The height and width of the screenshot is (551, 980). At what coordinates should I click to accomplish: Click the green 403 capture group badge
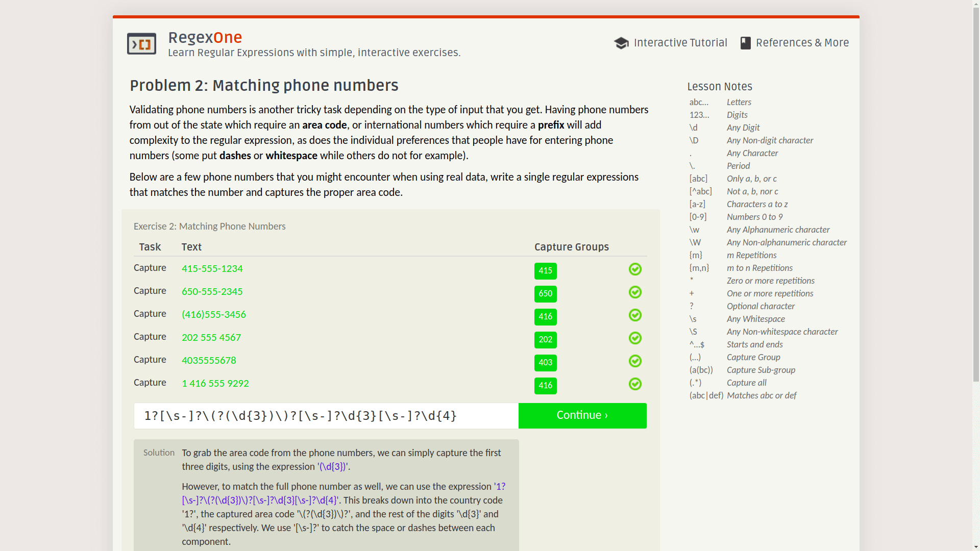pyautogui.click(x=545, y=363)
